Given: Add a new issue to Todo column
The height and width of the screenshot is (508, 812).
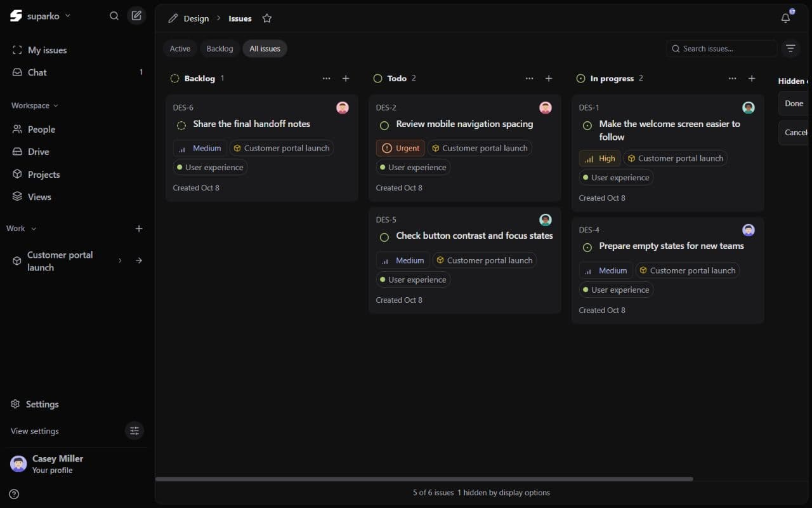Looking at the screenshot, I should pos(549,79).
